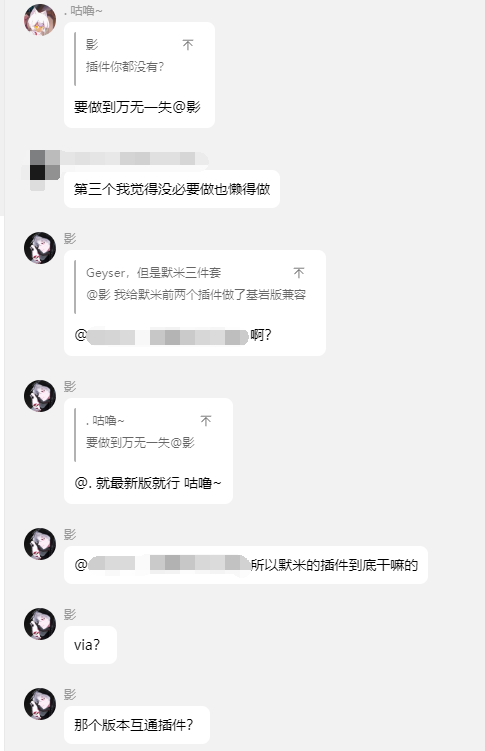
Task: Click the @. 就最新版就行 咕噜~ mention text
Action: click(x=148, y=483)
